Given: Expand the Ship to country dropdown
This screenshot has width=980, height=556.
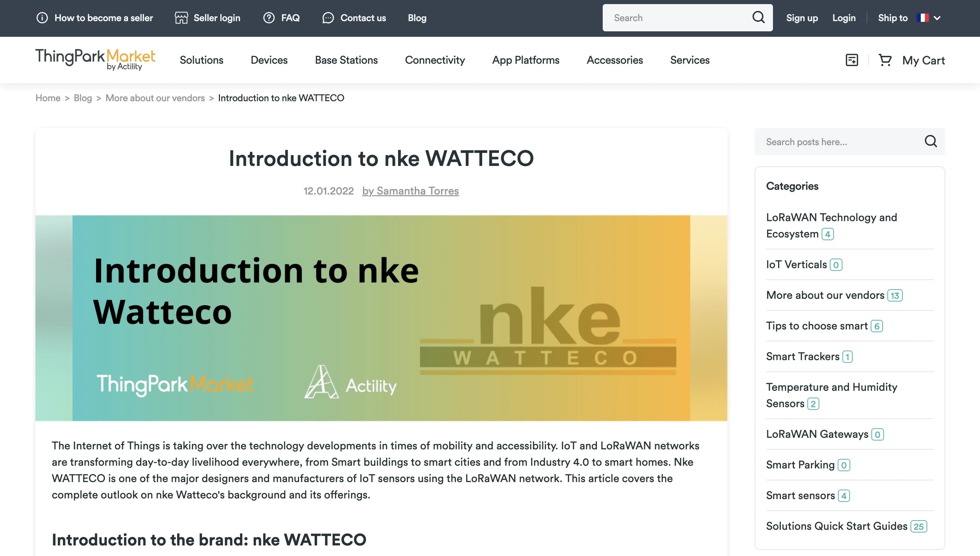Looking at the screenshot, I should [x=936, y=18].
